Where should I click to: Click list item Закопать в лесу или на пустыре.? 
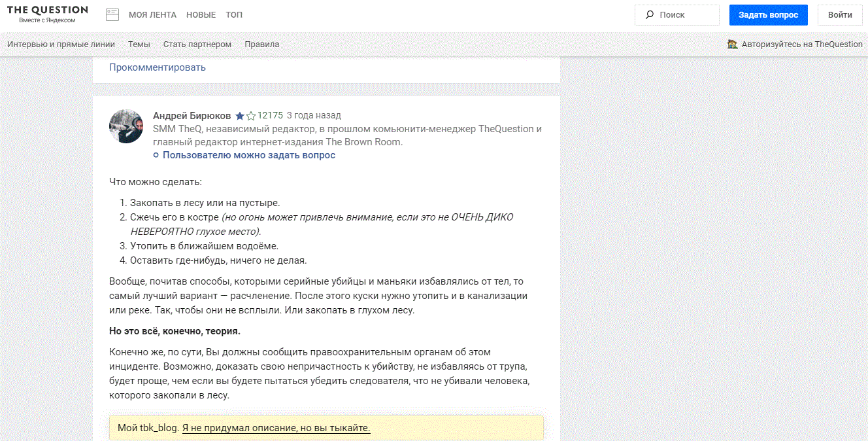click(x=205, y=203)
